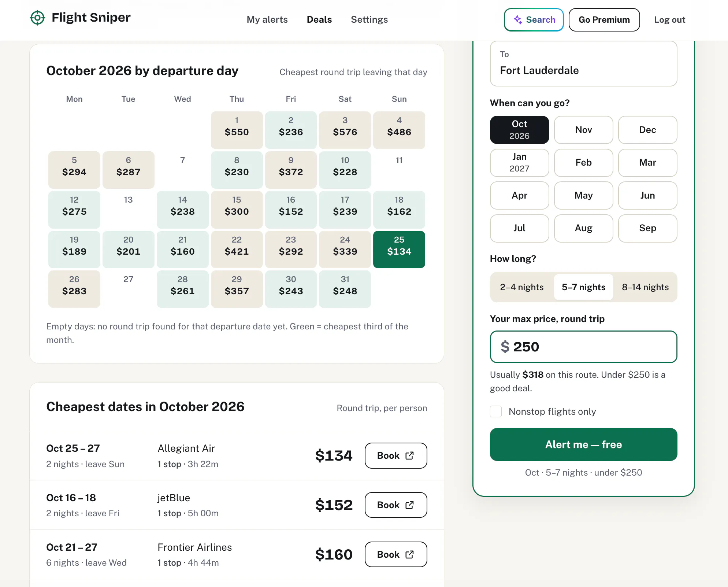This screenshot has width=728, height=587.
Task: Click the max price input showing 250
Action: [583, 347]
